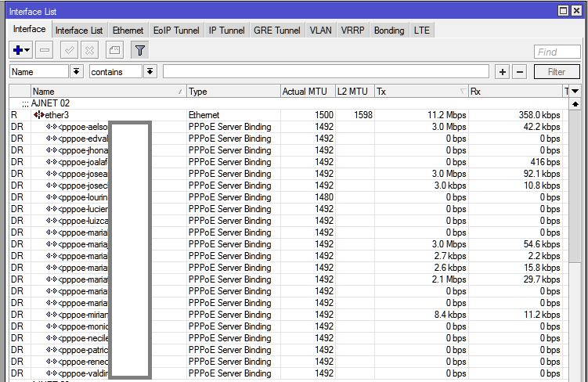Click the vertical scrollbar up arrow

coord(575,104)
